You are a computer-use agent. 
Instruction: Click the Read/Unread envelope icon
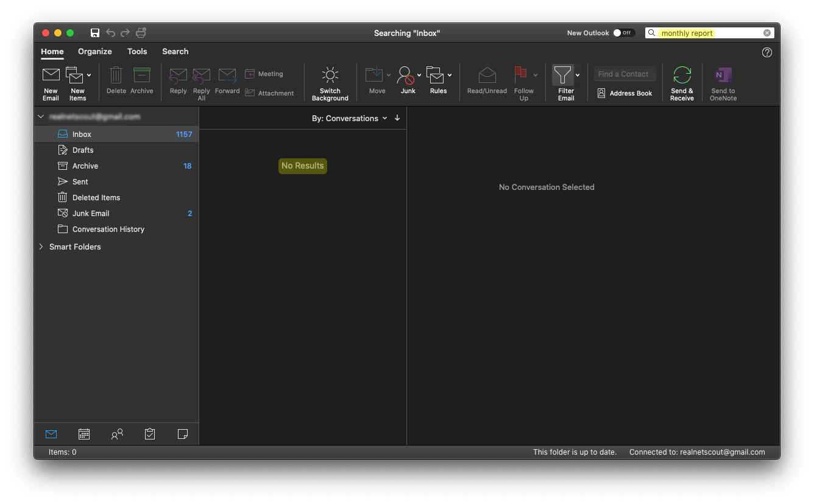point(487,75)
